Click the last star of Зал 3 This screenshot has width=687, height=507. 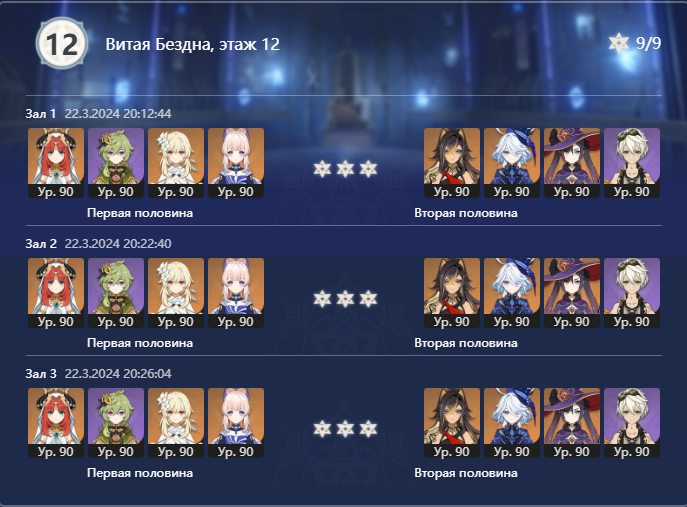coord(368,429)
